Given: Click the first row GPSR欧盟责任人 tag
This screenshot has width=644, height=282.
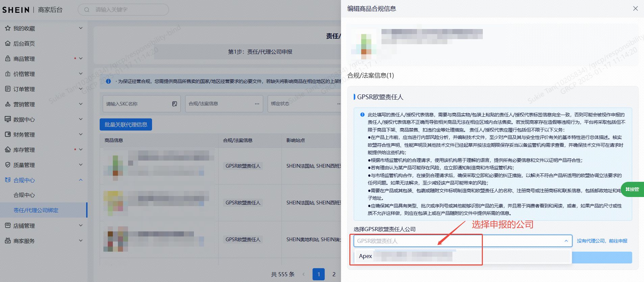Looking at the screenshot, I should [x=243, y=166].
